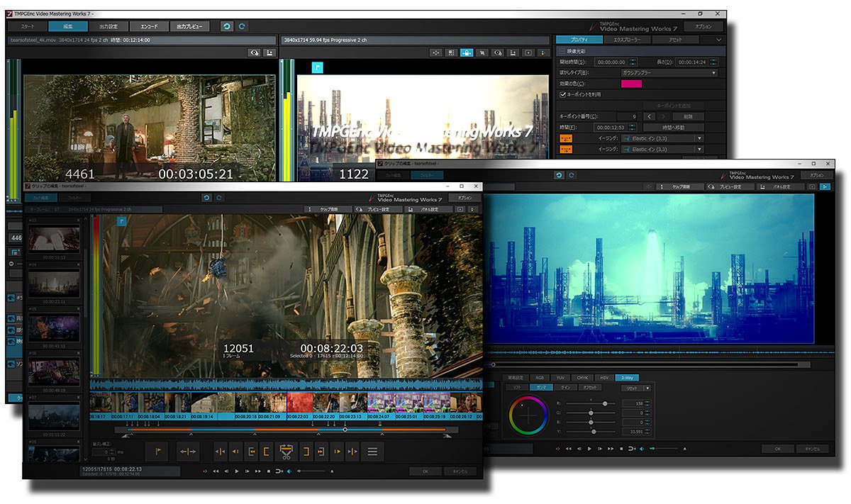Click Cancel button in cut editor window
The width and height of the screenshot is (851, 504).
pos(459,471)
